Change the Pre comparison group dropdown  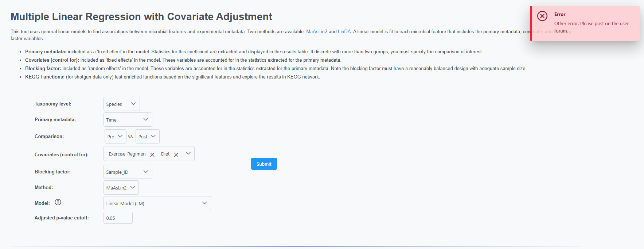coord(116,137)
